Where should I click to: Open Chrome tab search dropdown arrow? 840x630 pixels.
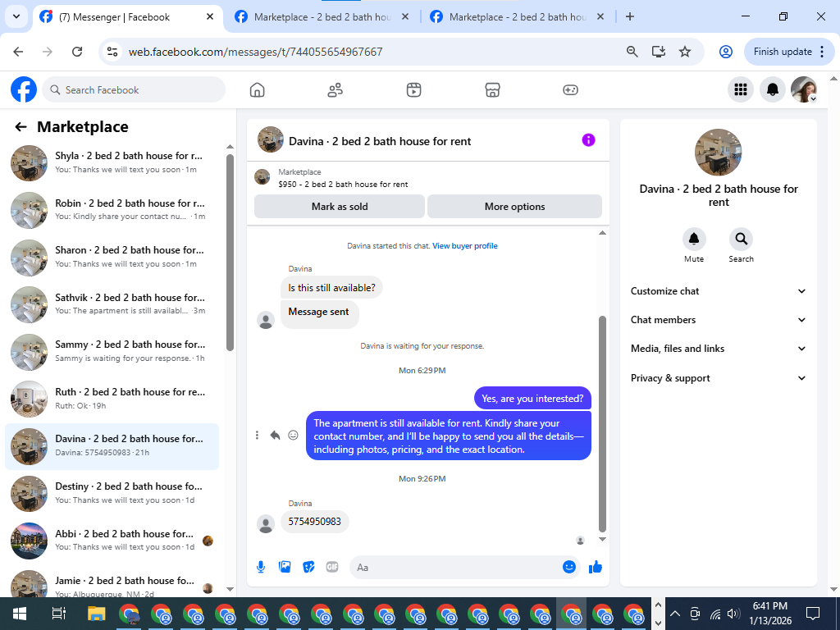16,16
